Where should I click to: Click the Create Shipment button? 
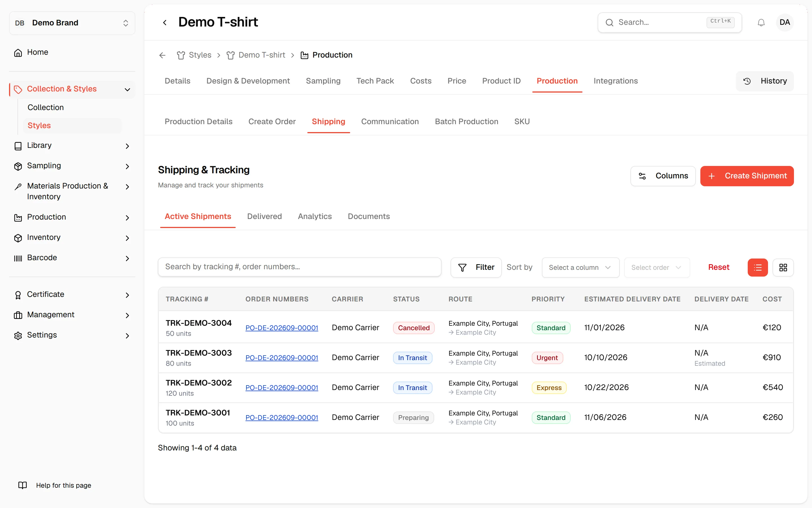747,176
